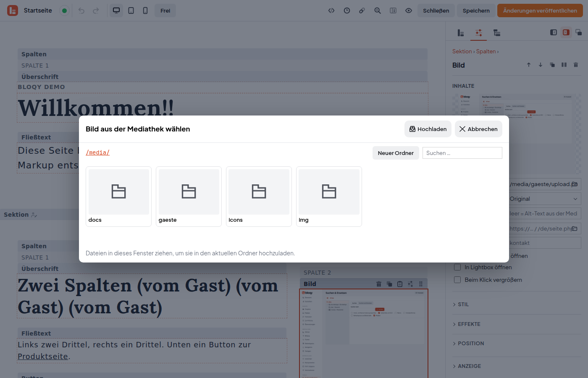
Task: Open the icons media folder
Action: click(259, 197)
